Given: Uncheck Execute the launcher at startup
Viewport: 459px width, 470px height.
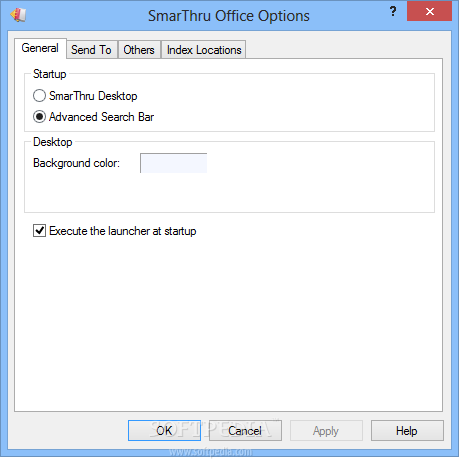Looking at the screenshot, I should click(x=114, y=231).
